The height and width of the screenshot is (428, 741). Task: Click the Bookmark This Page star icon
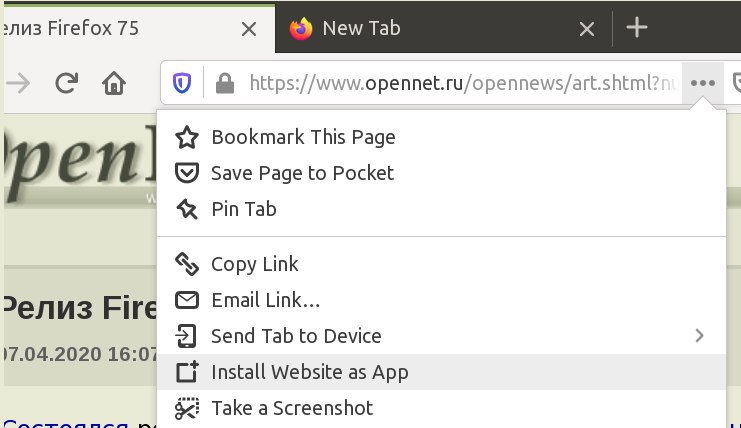pos(187,137)
